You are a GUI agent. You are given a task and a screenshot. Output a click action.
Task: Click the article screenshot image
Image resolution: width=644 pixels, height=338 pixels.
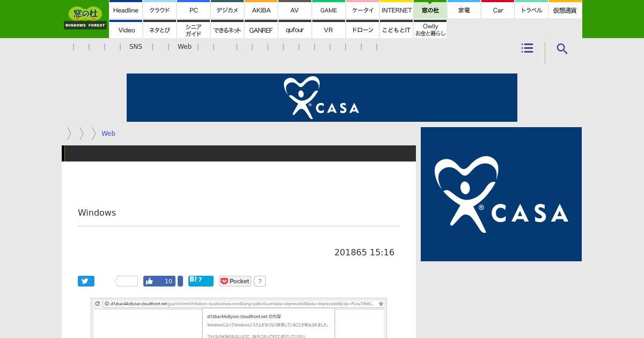tap(239, 318)
